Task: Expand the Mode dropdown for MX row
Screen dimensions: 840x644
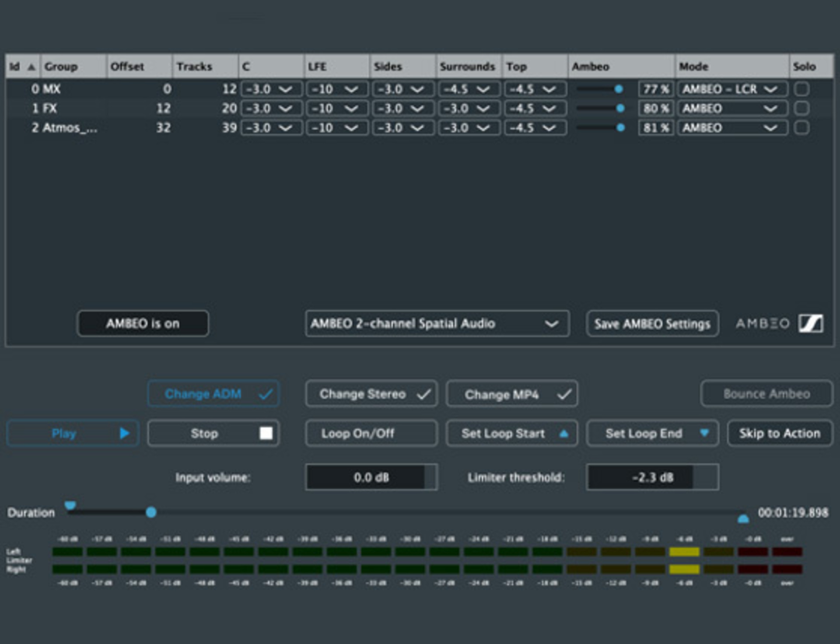Action: pyautogui.click(x=732, y=89)
